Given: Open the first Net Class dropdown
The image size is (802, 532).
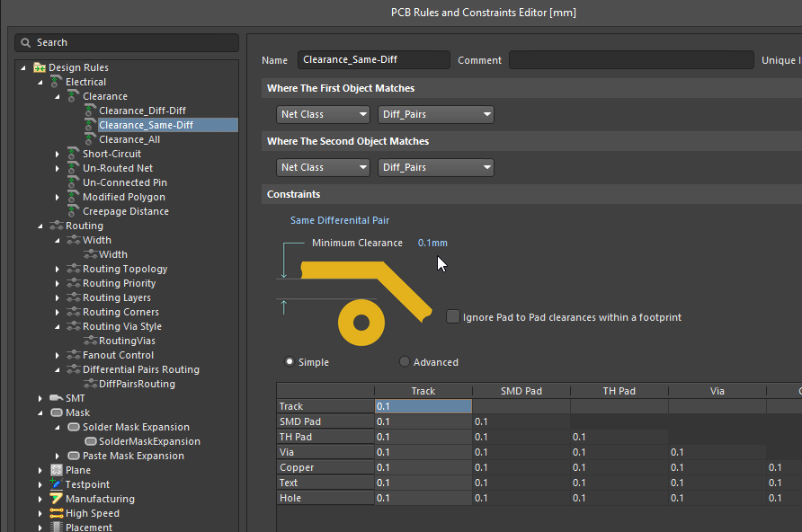Looking at the screenshot, I should pos(323,114).
